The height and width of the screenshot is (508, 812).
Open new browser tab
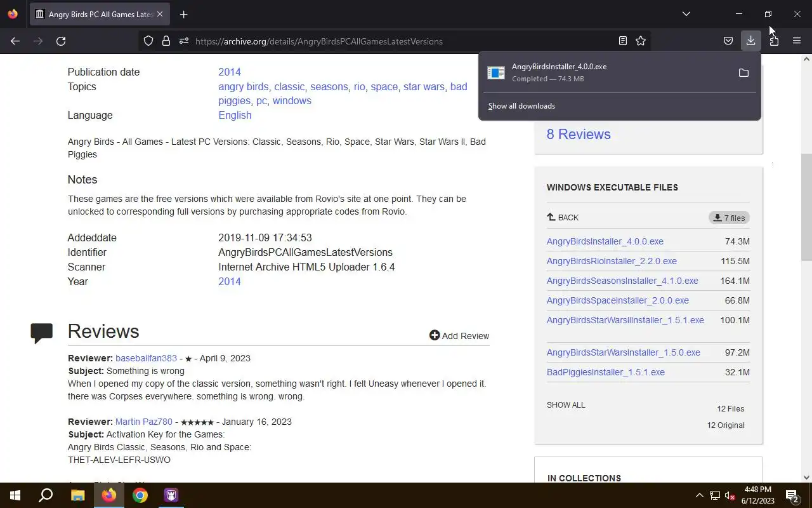tap(183, 14)
